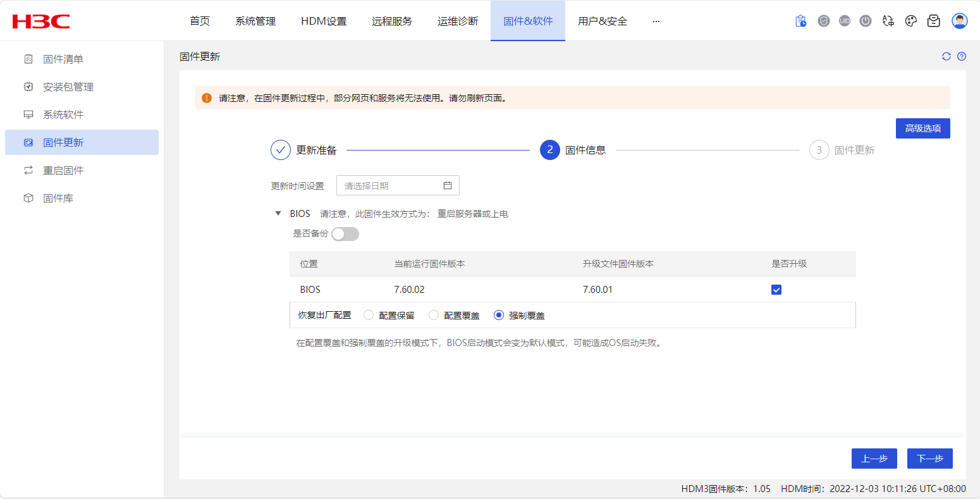Viewport: 980px width, 499px height.
Task: Click step 2 固件信息 circle
Action: pos(550,150)
